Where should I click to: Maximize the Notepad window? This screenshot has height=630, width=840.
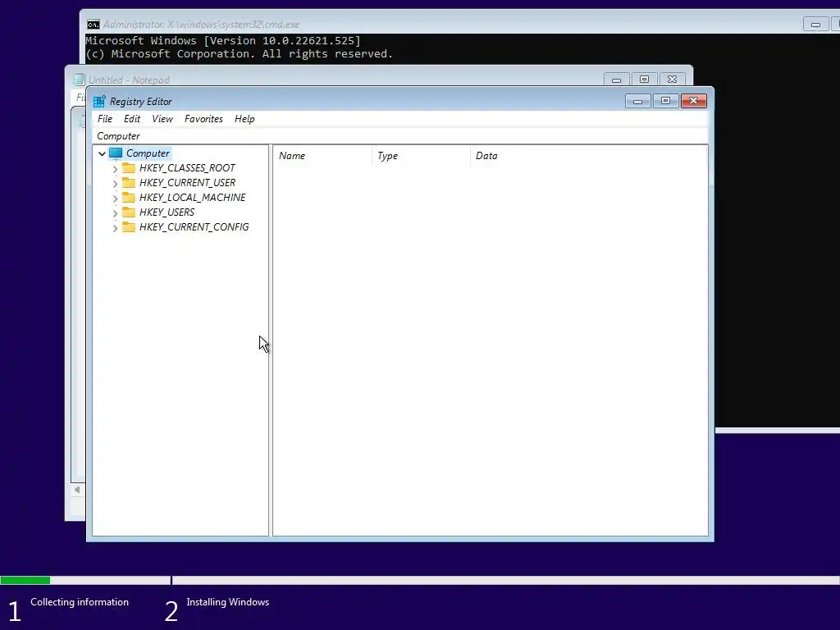tap(645, 80)
